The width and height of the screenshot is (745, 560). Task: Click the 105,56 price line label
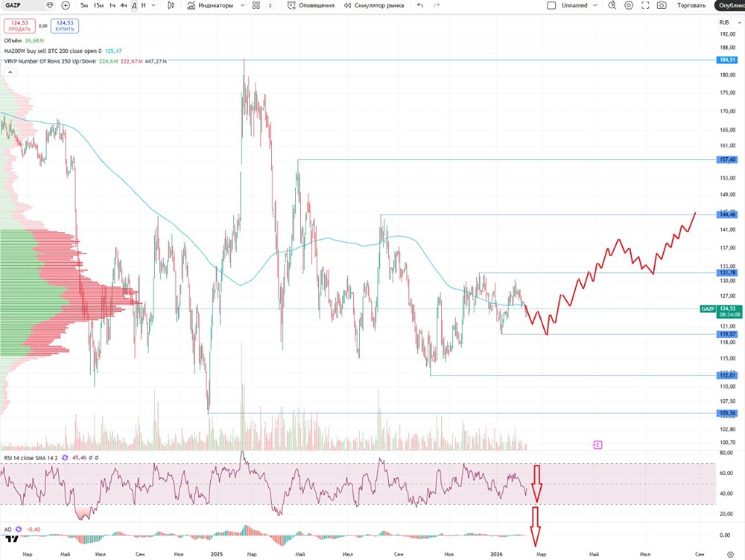(727, 413)
